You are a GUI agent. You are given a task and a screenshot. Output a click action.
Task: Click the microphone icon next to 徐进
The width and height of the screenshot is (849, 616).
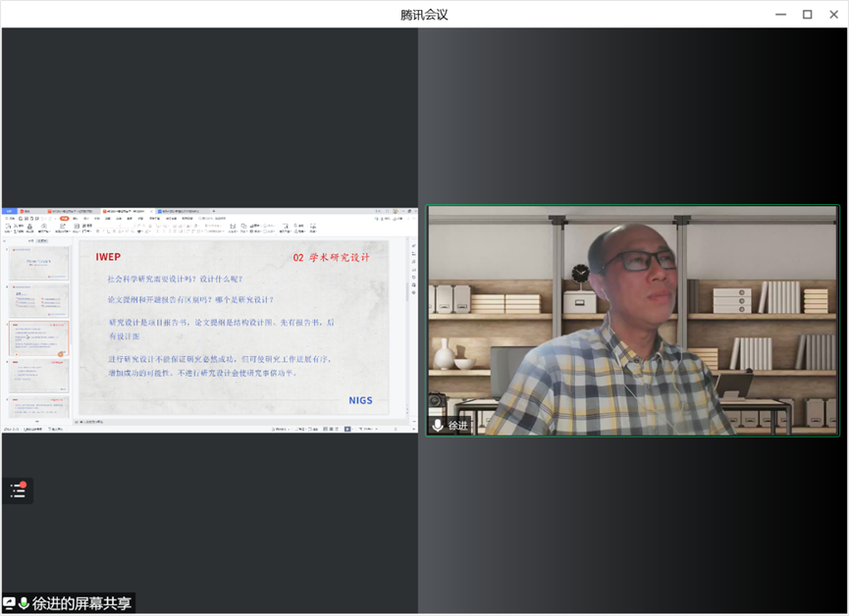click(x=438, y=426)
